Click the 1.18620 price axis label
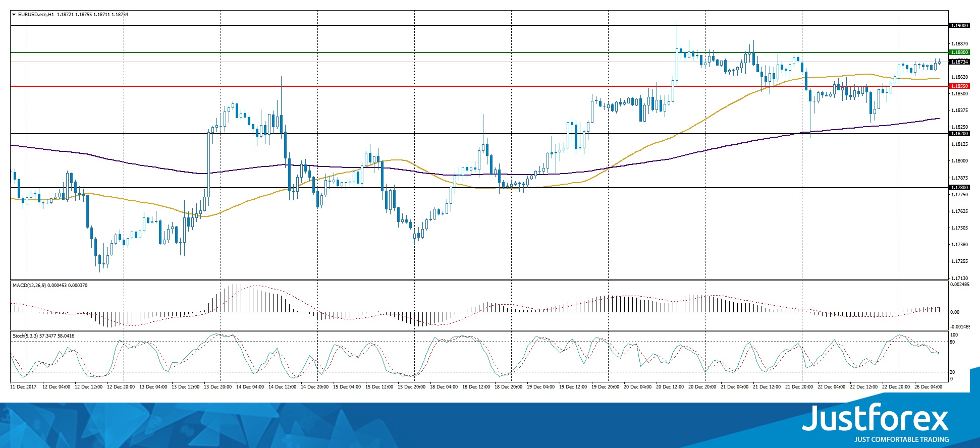Image resolution: width=980 pixels, height=448 pixels. 959,77
